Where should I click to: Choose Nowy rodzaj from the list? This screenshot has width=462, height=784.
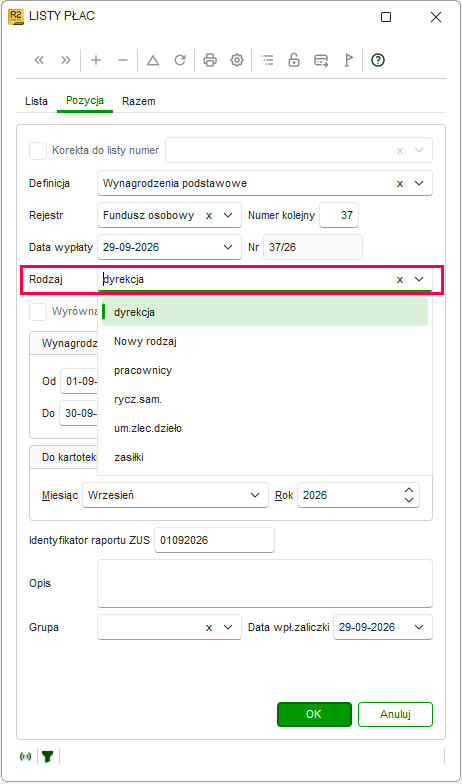(265, 342)
